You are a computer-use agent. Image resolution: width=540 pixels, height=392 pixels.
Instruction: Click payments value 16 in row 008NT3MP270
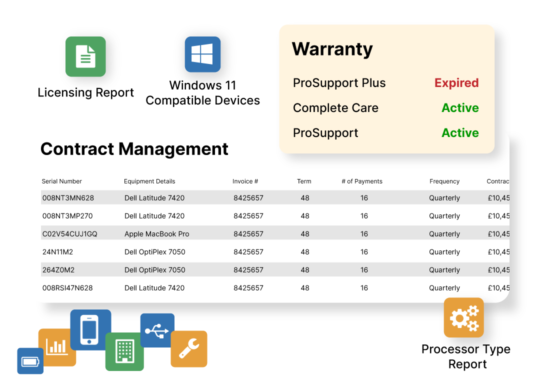click(x=364, y=216)
